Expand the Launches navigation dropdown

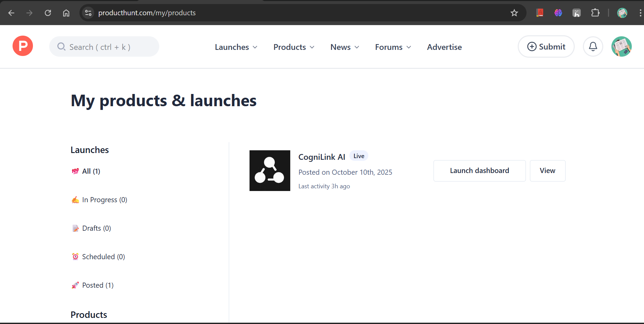(236, 47)
